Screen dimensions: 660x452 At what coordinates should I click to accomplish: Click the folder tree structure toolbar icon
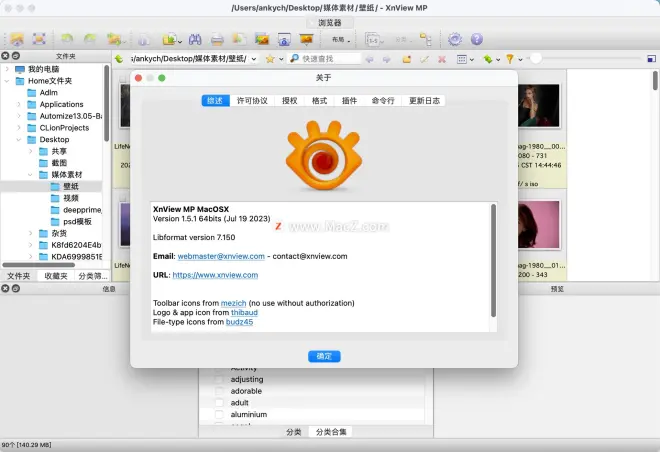coord(426,39)
